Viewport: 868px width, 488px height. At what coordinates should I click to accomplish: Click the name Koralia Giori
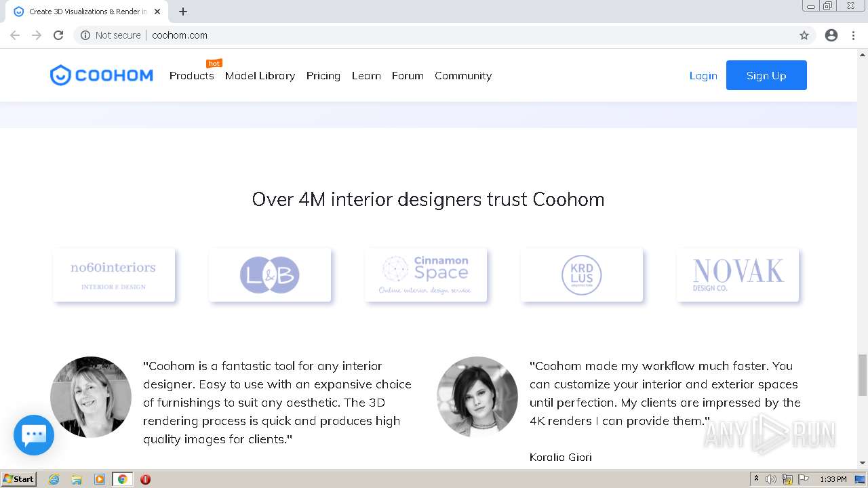click(x=561, y=457)
